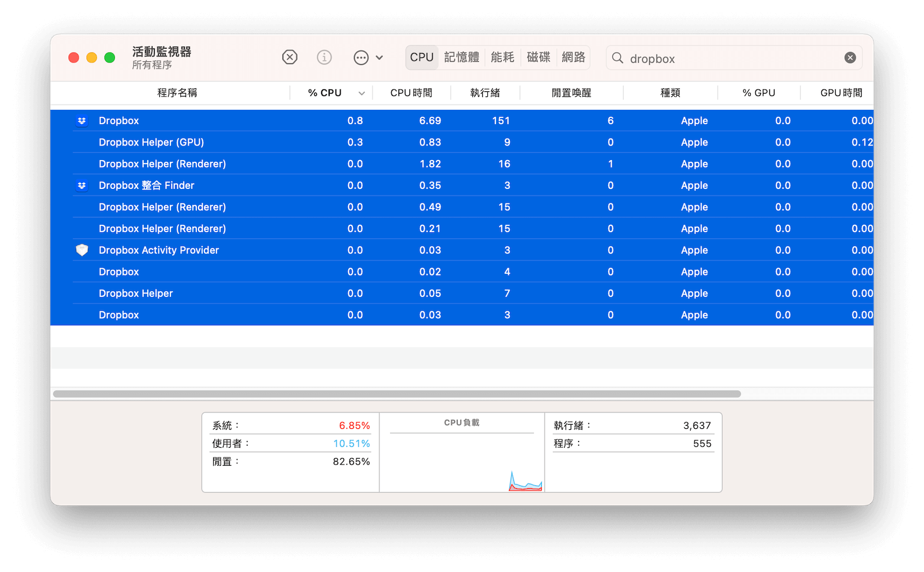Image resolution: width=924 pixels, height=572 pixels.
Task: Select the Dropbox process with 151 threads
Action: click(462, 121)
